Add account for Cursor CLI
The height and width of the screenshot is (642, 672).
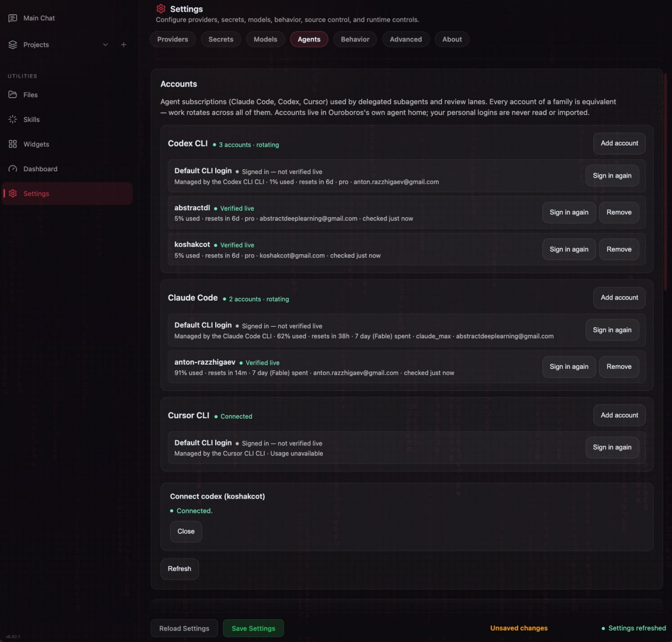(x=619, y=415)
